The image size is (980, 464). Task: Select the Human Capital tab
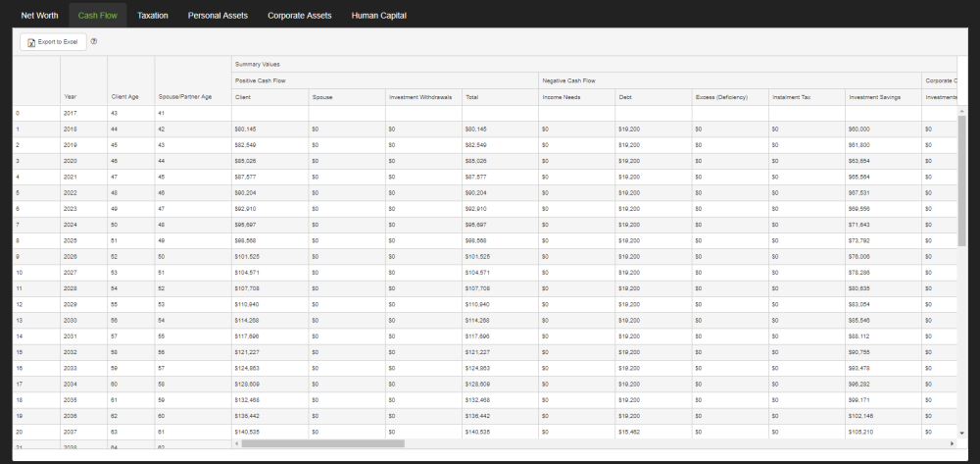378,16
